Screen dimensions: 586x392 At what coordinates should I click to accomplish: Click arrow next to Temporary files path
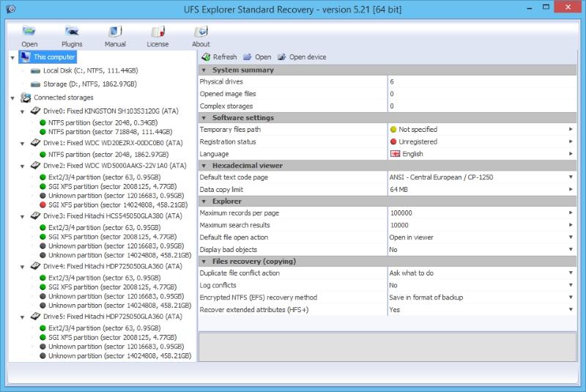[x=571, y=129]
